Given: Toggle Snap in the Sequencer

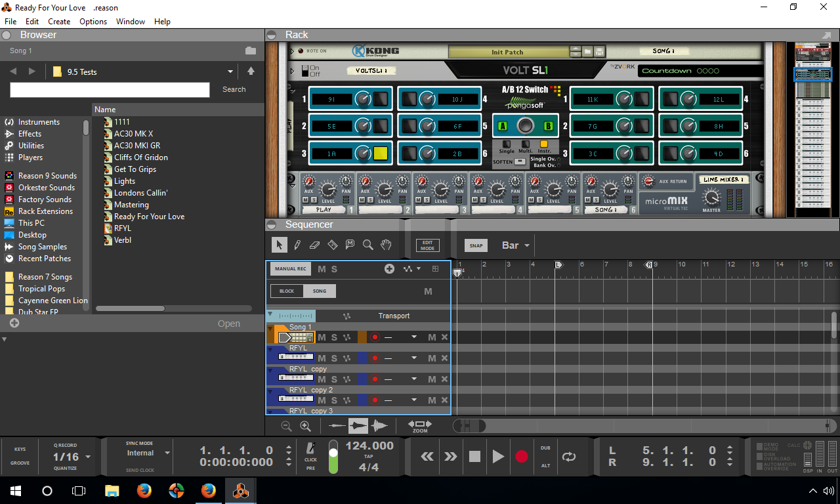Looking at the screenshot, I should (476, 245).
